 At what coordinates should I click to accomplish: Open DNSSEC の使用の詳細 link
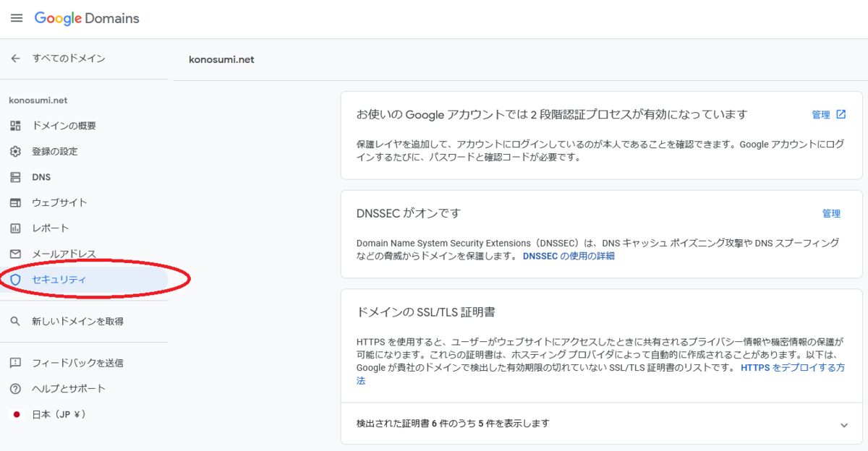click(569, 256)
